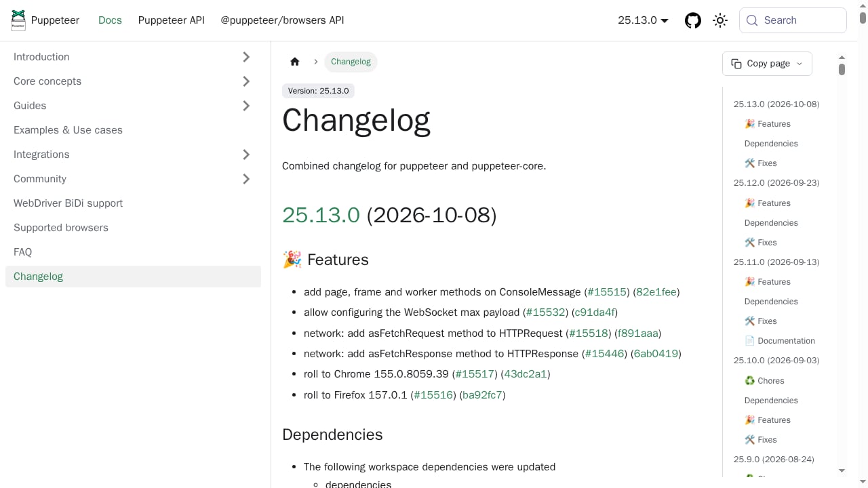Expand the Guides sidebar section
The image size is (868, 488).
pyautogui.click(x=246, y=106)
